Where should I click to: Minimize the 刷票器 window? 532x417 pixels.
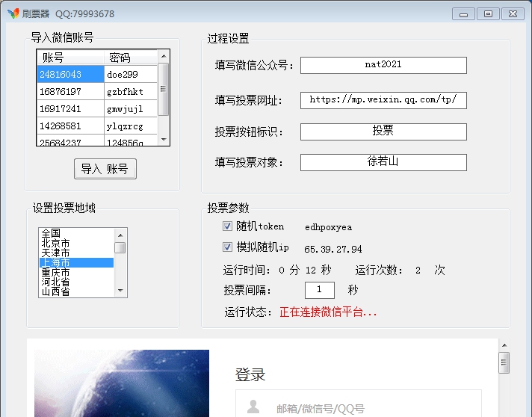point(463,14)
